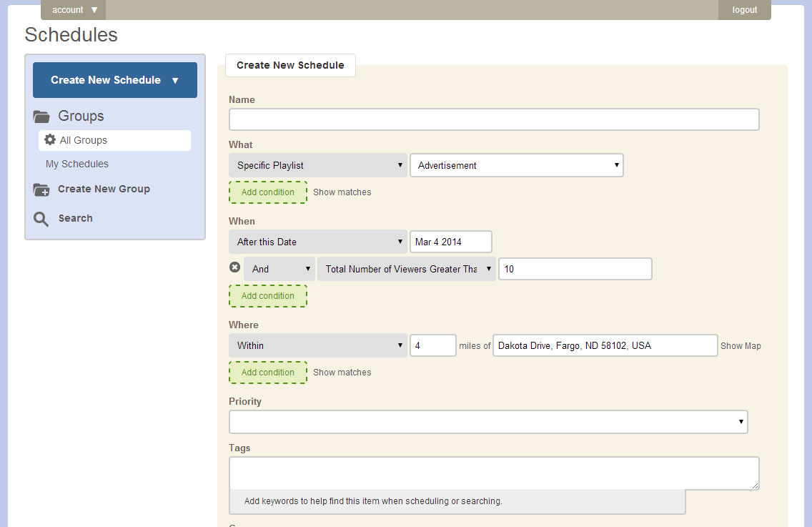Add a condition under When
This screenshot has width=812, height=527.
point(268,296)
